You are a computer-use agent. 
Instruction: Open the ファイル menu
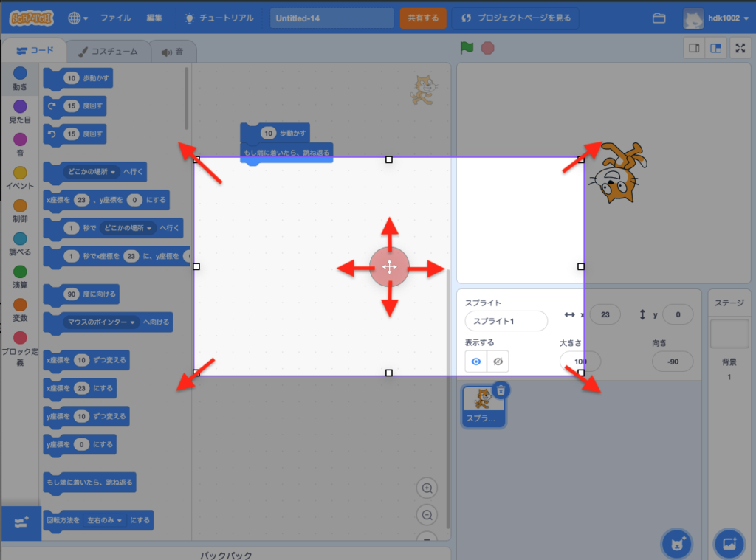[115, 18]
